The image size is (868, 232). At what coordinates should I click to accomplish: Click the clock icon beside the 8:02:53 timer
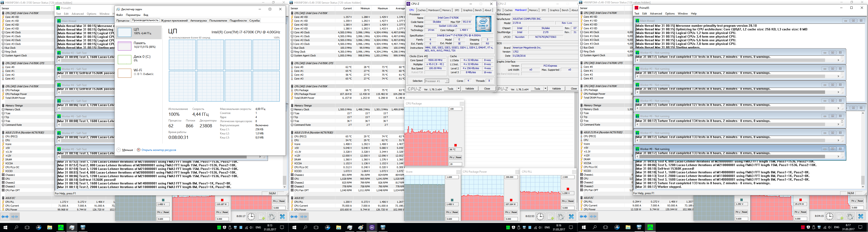click(x=540, y=216)
